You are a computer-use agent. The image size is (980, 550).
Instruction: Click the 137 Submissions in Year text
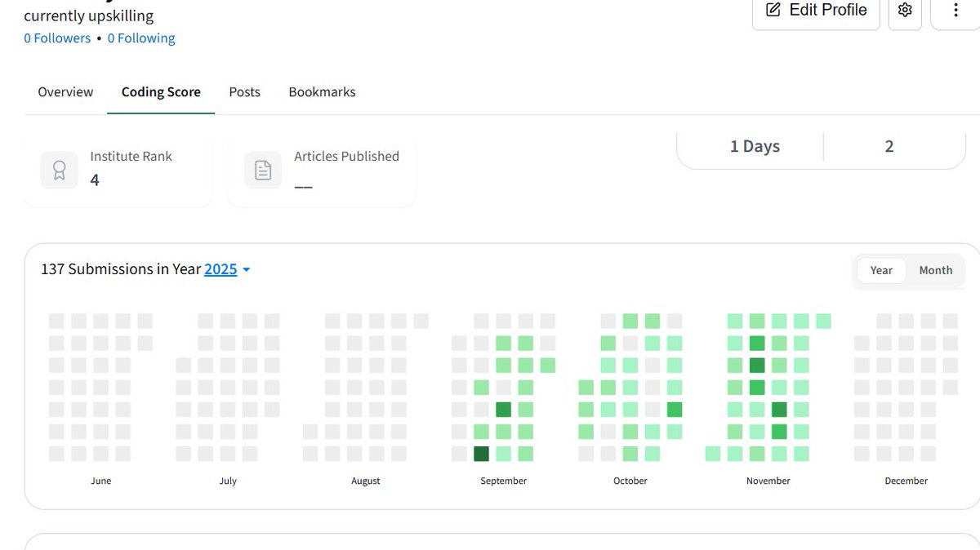coord(121,269)
